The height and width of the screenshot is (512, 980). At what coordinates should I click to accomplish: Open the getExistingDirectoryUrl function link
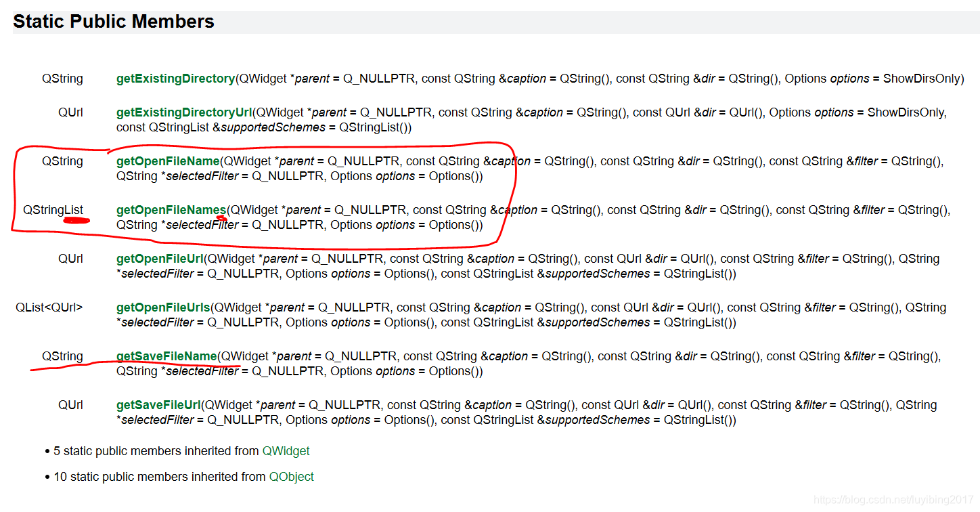[x=184, y=112]
